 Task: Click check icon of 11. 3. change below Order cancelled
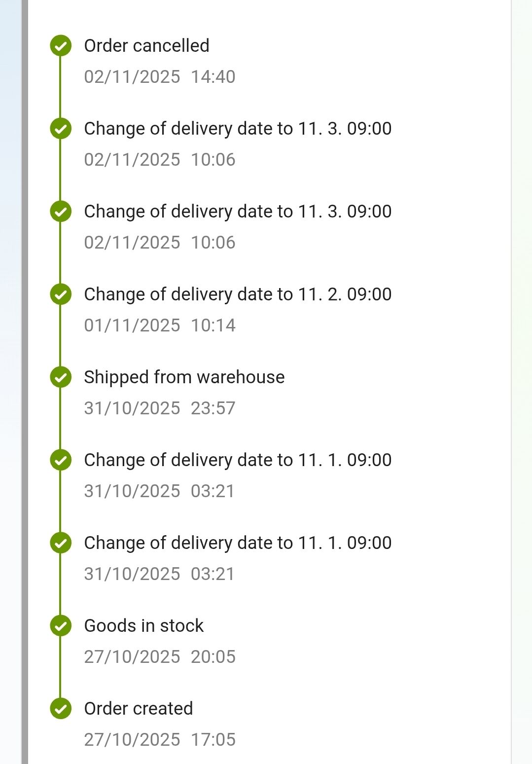click(x=61, y=129)
